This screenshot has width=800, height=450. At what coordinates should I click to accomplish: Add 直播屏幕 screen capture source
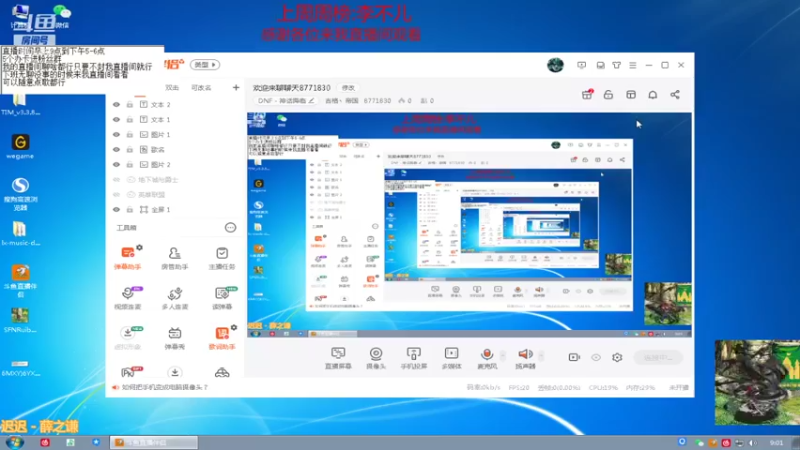coord(338,358)
